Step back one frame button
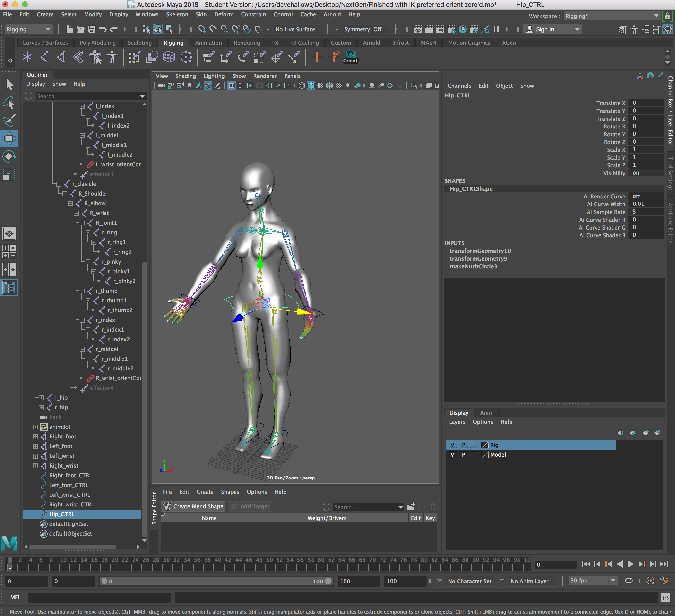Image resolution: width=675 pixels, height=616 pixels. 597,565
